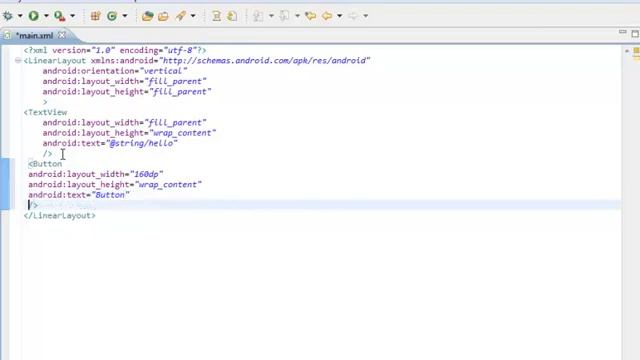The width and height of the screenshot is (640, 360).
Task: Click the Toggle Mark Occurrences icon
Action: click(216, 16)
